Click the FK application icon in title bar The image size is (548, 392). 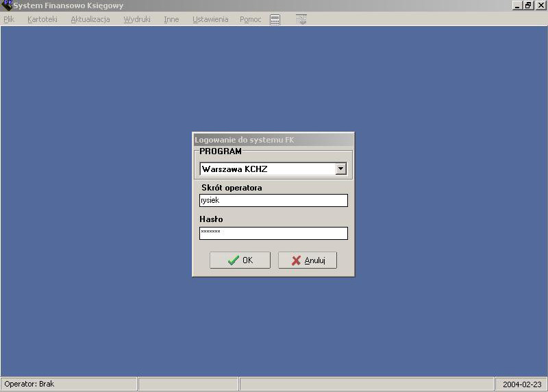(x=7, y=5)
